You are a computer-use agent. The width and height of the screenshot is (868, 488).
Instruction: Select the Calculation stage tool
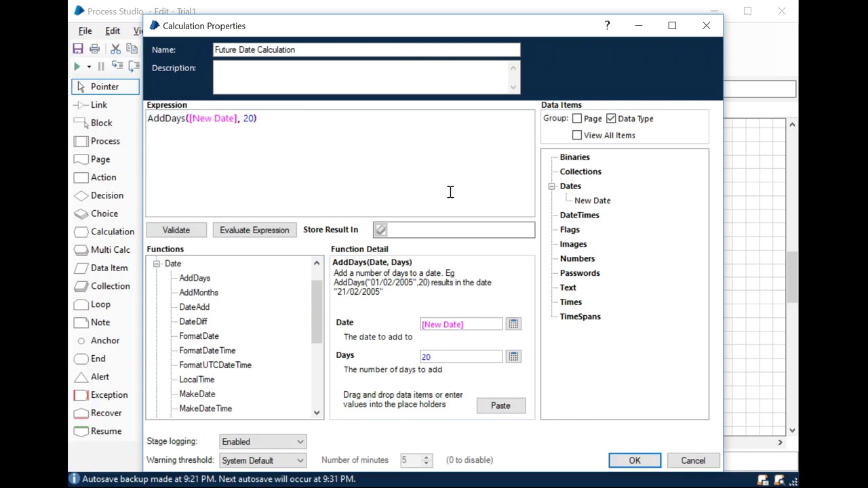[x=105, y=232]
